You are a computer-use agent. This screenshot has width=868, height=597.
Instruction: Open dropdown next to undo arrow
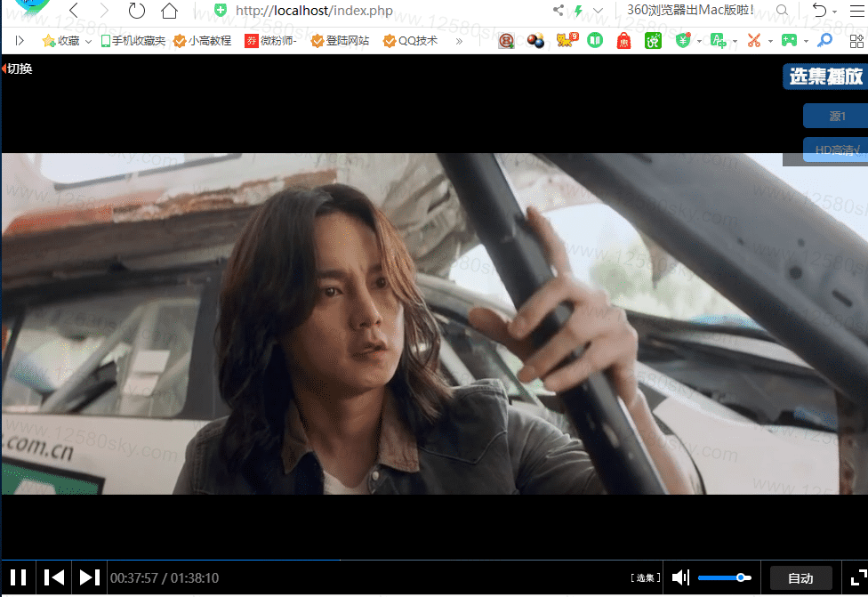(x=835, y=12)
